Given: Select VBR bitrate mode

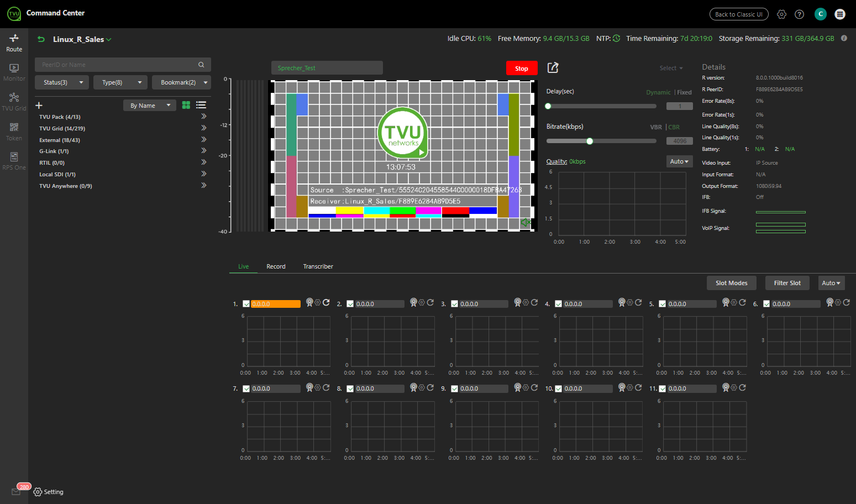Looking at the screenshot, I should click(x=656, y=127).
